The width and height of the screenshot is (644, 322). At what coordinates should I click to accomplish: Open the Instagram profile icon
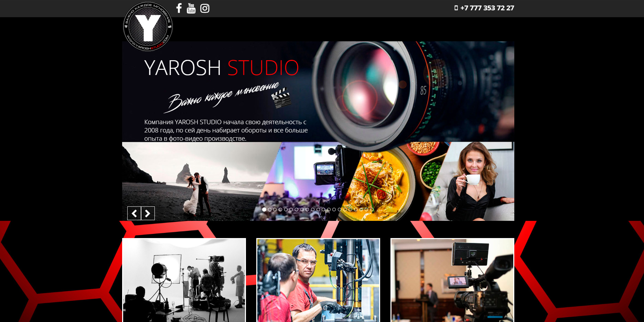(x=205, y=8)
